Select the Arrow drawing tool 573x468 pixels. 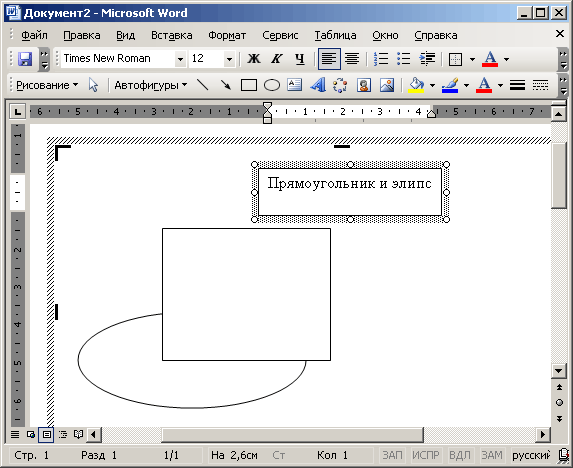225,85
